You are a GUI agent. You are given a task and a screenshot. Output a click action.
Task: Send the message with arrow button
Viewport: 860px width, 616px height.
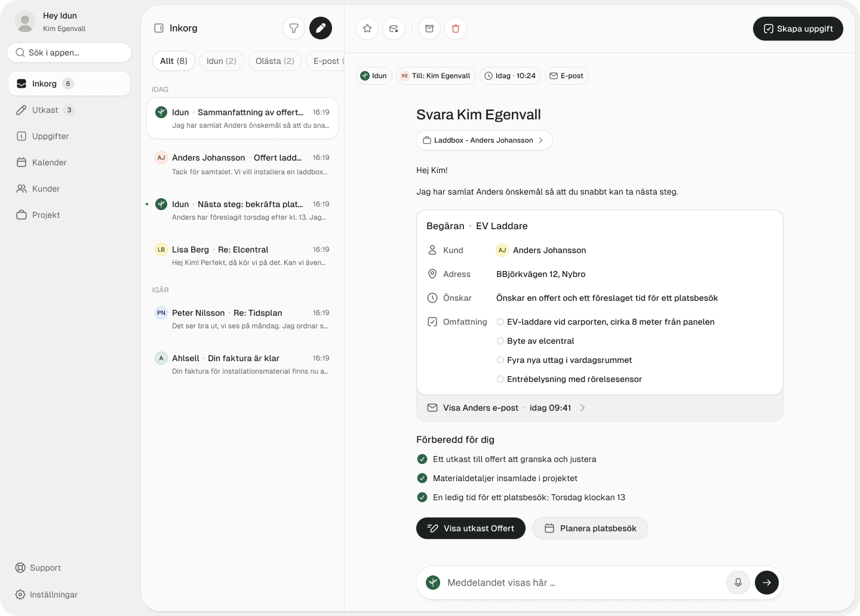pos(767,583)
